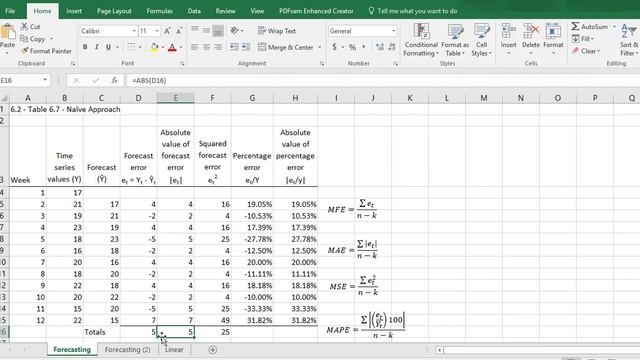Viewport: 640px width, 360px height.
Task: Click the Copy icon
Action: 24,39
